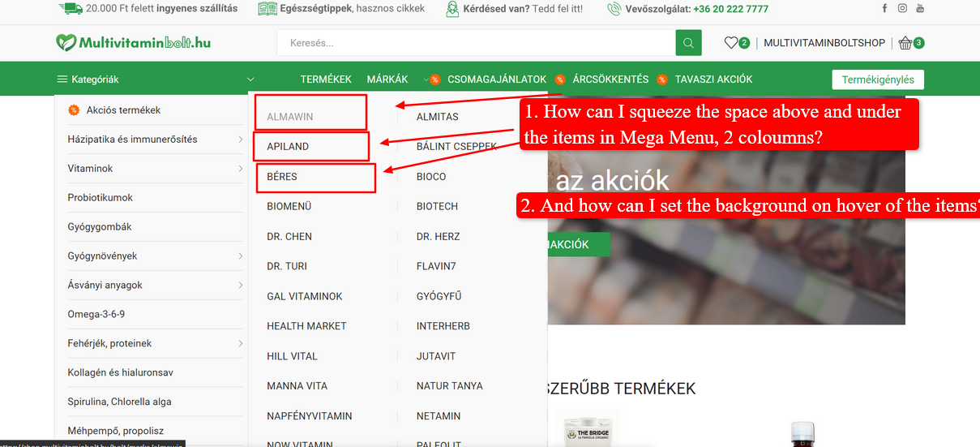Open the ÁRCSÖKKENTÉS menu item
The image size is (980, 447).
pyautogui.click(x=610, y=80)
